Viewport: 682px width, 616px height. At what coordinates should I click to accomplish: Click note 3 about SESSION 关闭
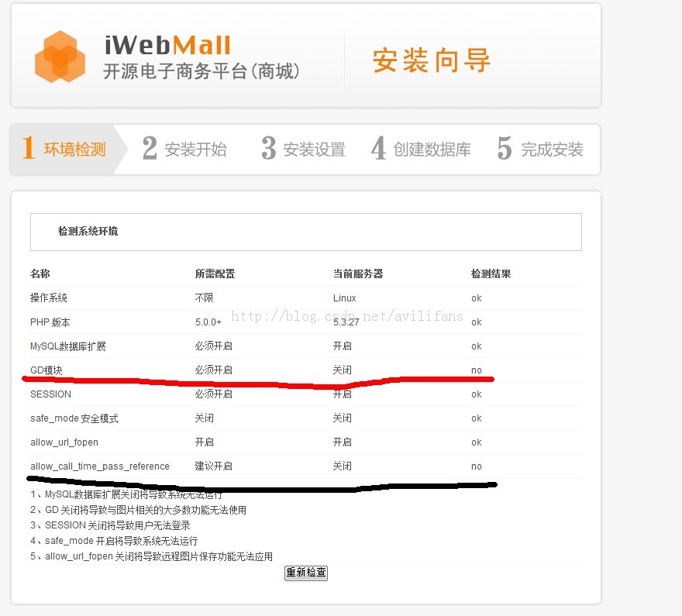(111, 525)
